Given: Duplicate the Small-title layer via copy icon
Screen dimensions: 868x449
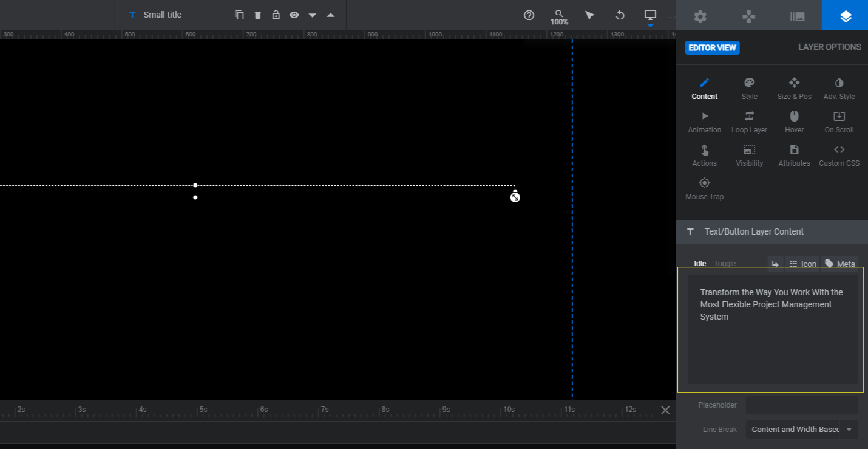Looking at the screenshot, I should 240,15.
